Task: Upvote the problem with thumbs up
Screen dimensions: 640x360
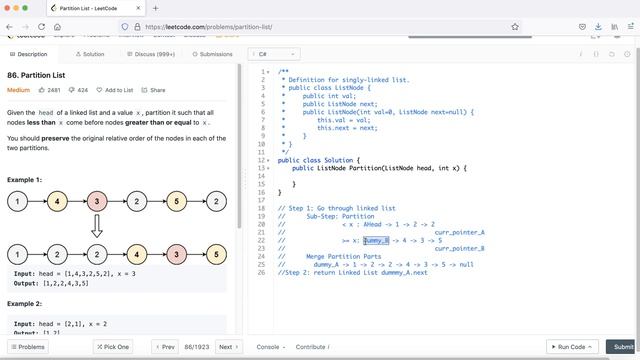Action: 42,90
